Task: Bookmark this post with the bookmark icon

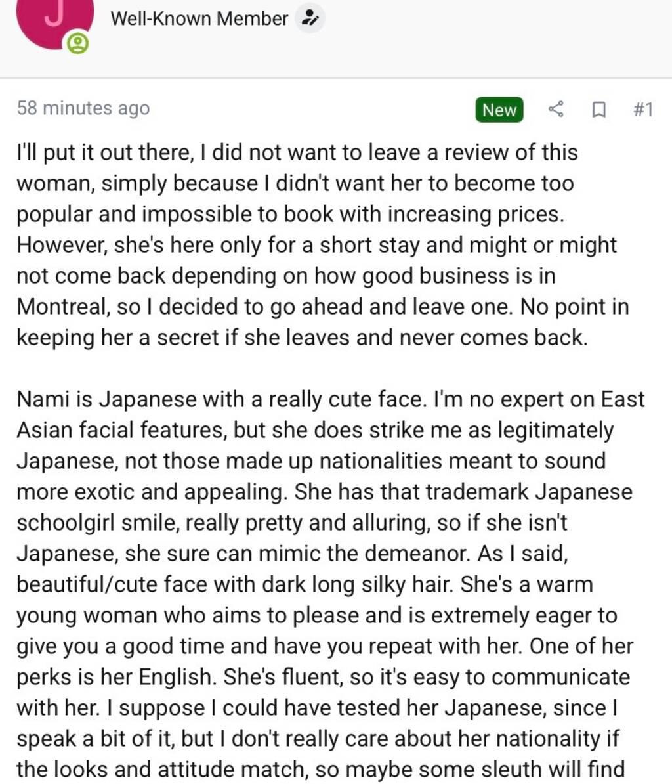Action: tap(598, 109)
